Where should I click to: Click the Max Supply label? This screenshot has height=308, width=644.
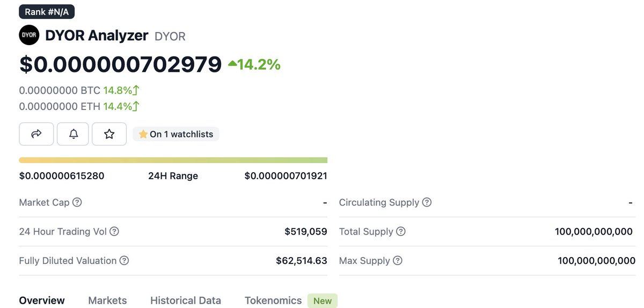[x=364, y=260]
